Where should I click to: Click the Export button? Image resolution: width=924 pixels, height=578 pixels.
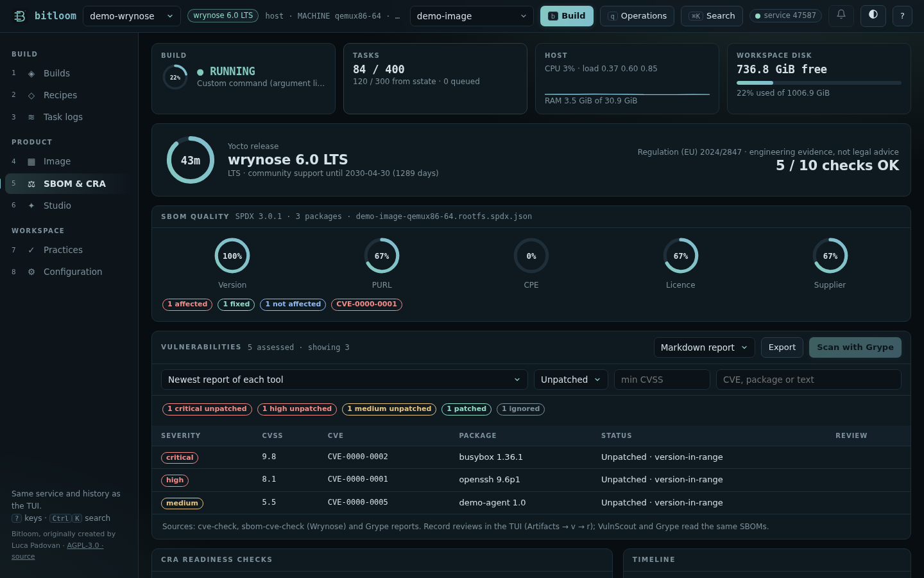tap(782, 347)
